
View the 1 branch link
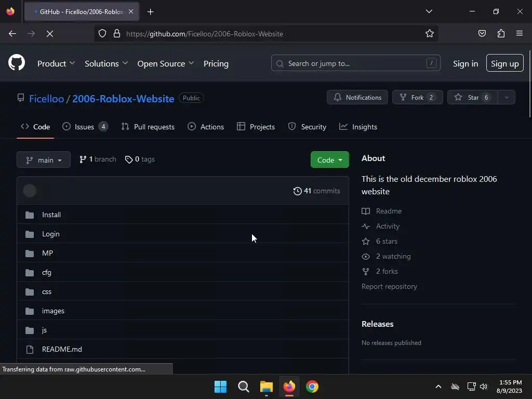coord(98,159)
